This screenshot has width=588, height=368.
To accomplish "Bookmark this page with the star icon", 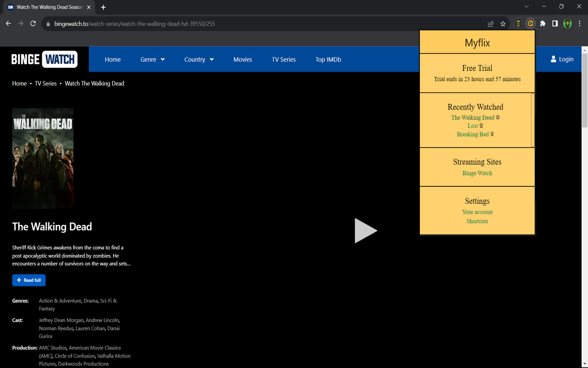I will (x=503, y=23).
